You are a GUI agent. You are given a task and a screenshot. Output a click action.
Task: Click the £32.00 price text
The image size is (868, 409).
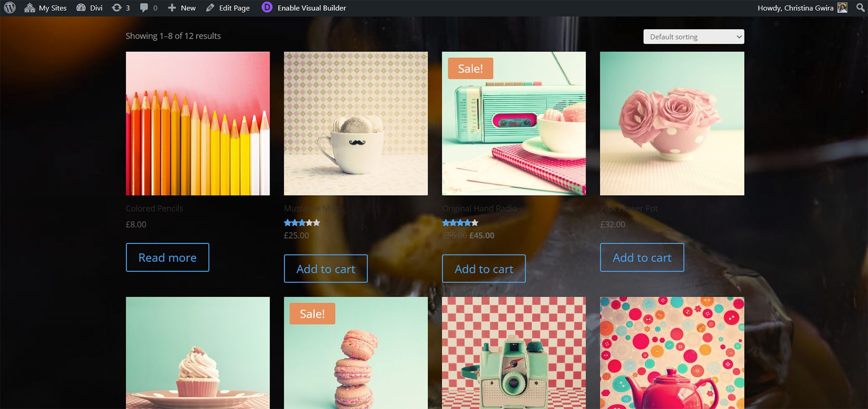612,224
